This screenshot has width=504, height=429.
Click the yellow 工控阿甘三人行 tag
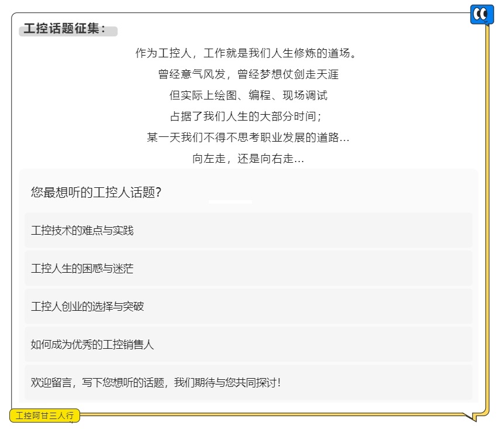[x=44, y=416]
